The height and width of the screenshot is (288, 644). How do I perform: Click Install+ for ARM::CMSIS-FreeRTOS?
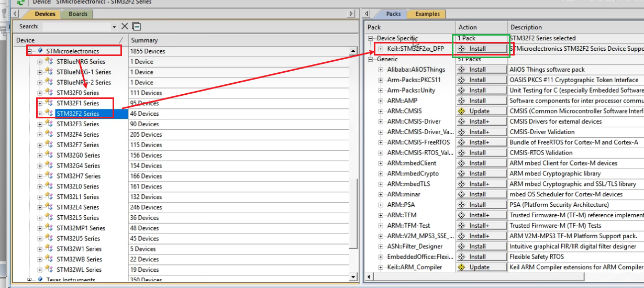pyautogui.click(x=482, y=142)
